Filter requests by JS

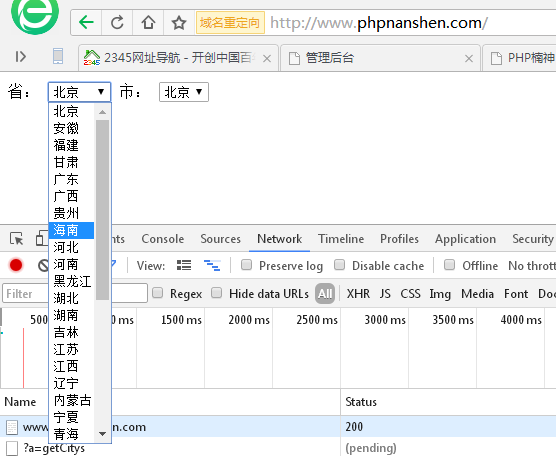(x=385, y=294)
